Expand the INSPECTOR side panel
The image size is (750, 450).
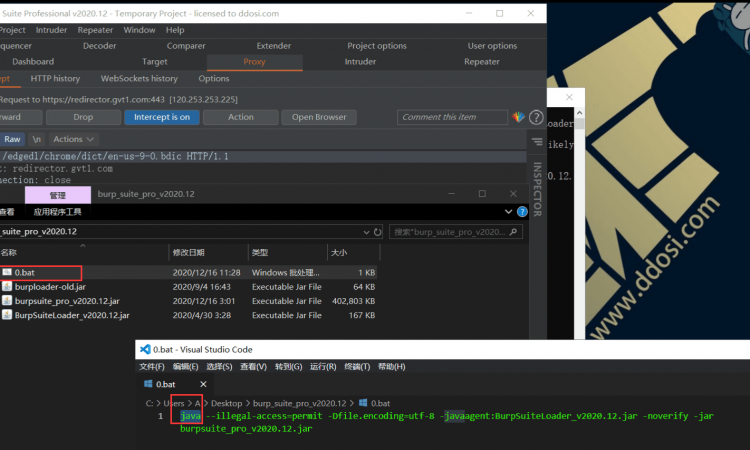(x=537, y=189)
